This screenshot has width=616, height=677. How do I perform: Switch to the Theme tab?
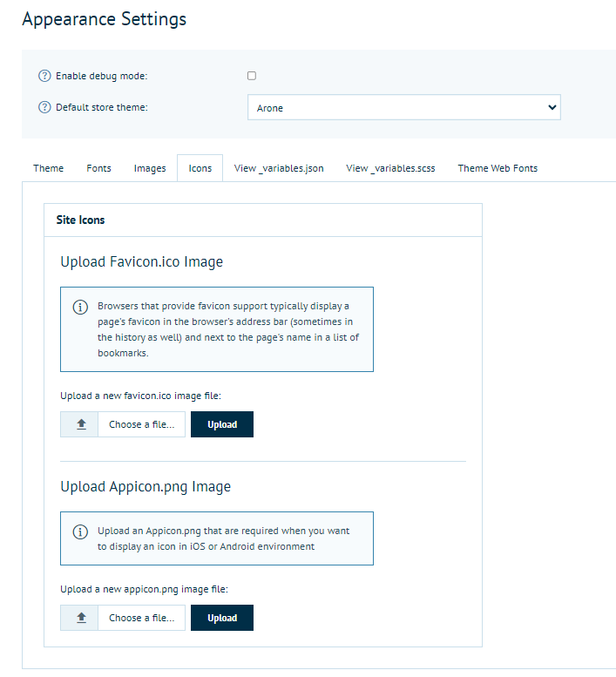[x=49, y=168]
